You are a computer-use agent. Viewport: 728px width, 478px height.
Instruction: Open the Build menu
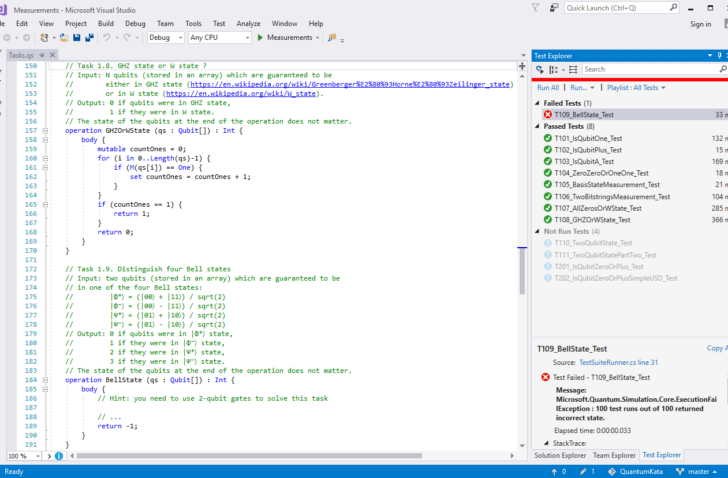(x=106, y=24)
